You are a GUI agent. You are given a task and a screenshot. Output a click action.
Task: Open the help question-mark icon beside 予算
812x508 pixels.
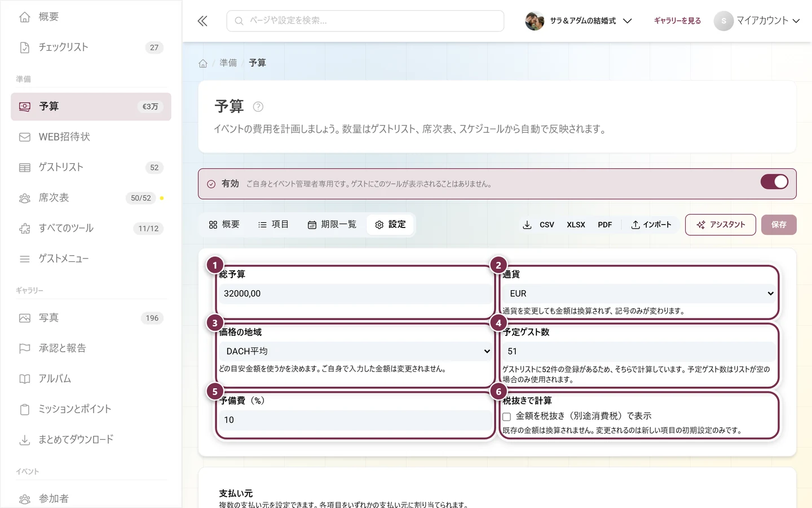[x=258, y=107]
